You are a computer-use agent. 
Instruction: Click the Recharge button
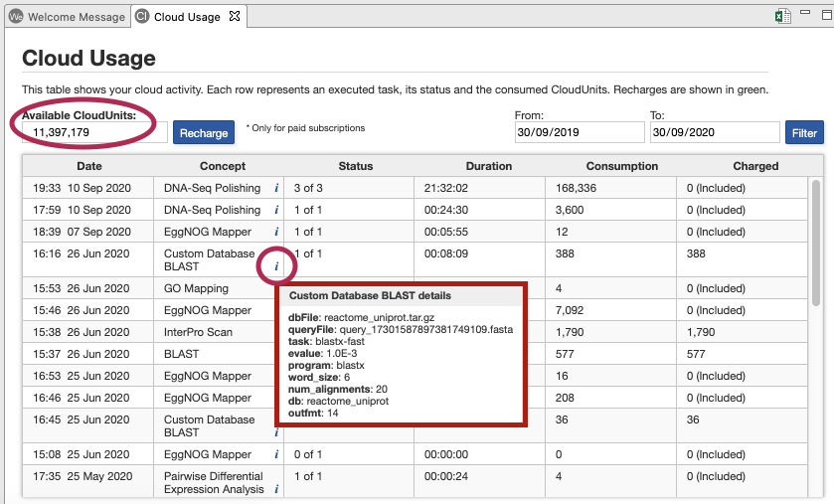pos(204,132)
